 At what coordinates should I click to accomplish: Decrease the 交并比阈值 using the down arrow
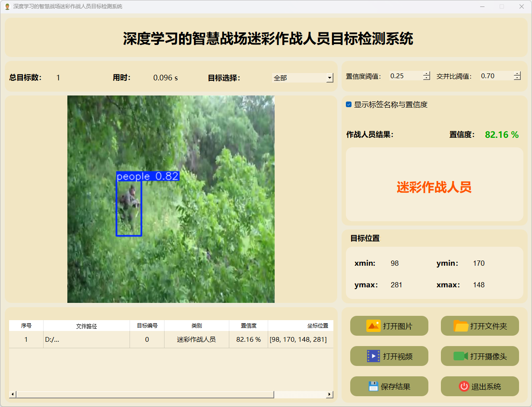click(517, 78)
